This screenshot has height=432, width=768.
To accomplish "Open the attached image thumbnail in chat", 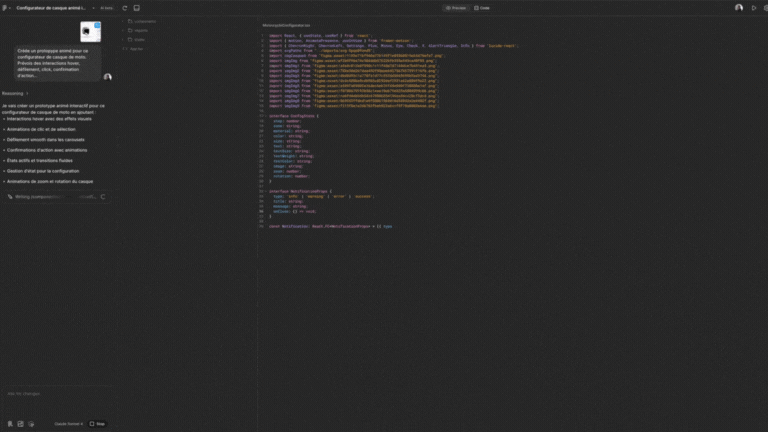I will pyautogui.click(x=90, y=32).
